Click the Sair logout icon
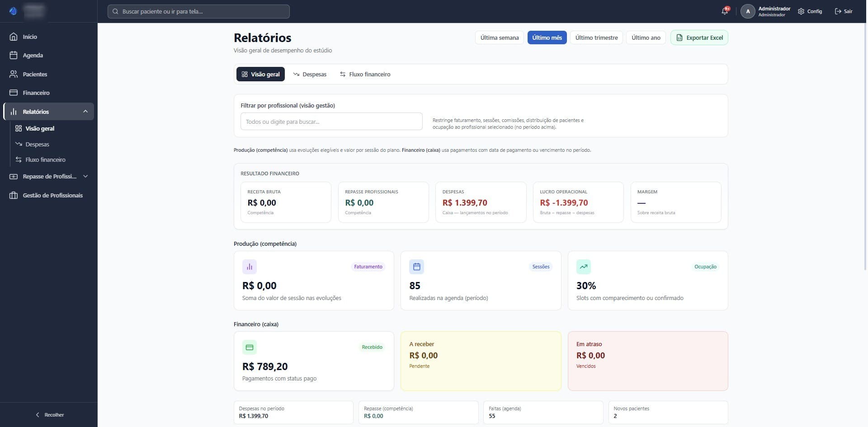 click(x=838, y=11)
